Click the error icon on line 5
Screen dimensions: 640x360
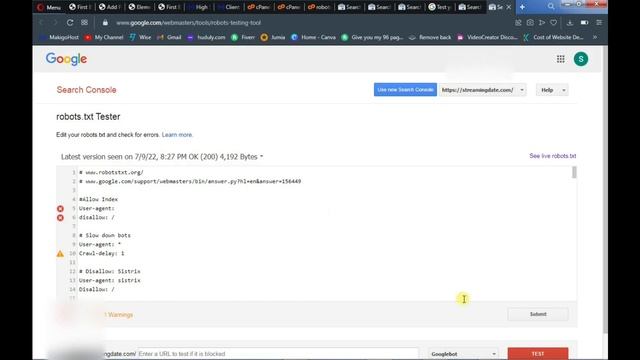pos(60,209)
